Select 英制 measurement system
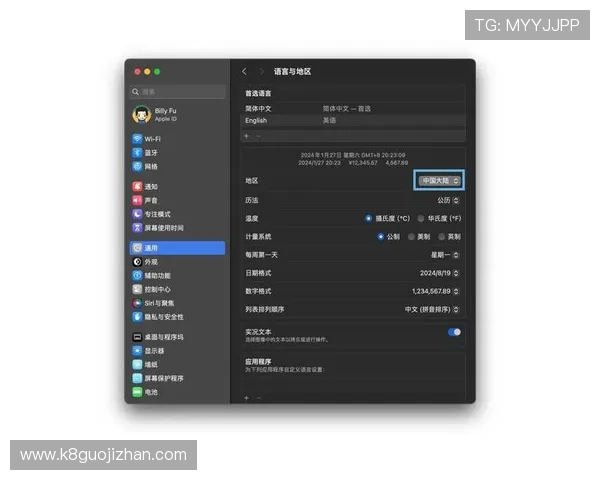This screenshot has width=600, height=480. [x=442, y=237]
